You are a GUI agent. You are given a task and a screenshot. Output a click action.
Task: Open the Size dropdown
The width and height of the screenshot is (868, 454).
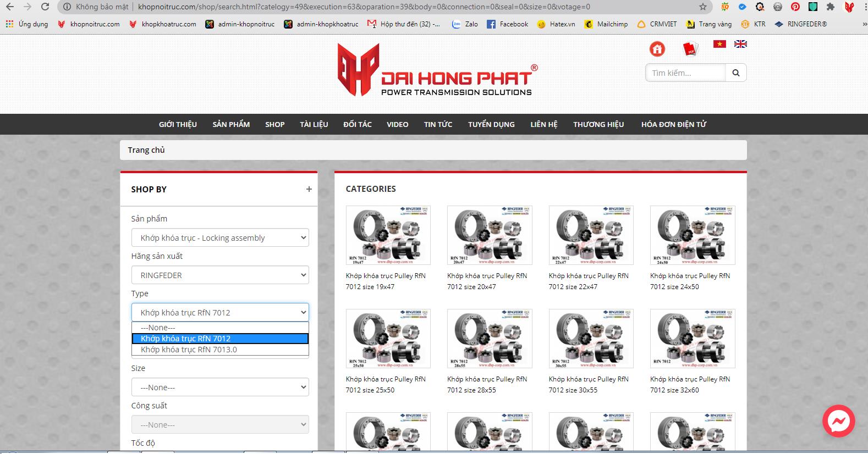tap(220, 387)
